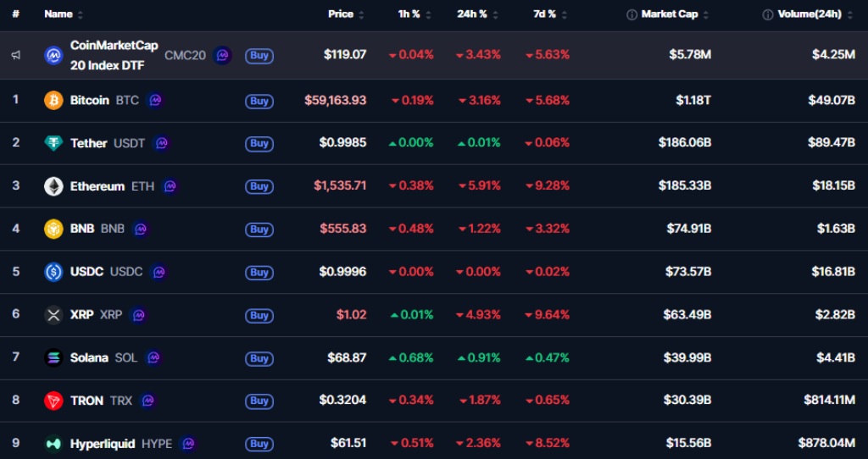Image resolution: width=868 pixels, height=459 pixels.
Task: Click Buy button for BNB
Action: (259, 229)
